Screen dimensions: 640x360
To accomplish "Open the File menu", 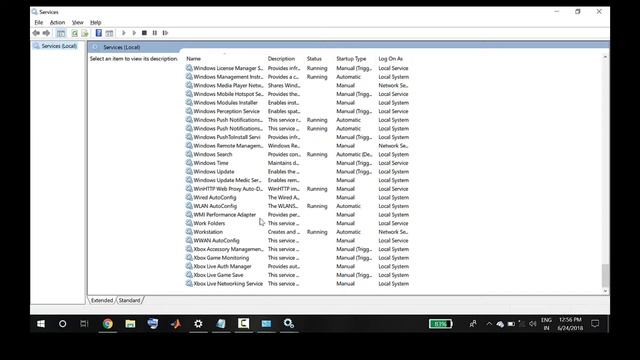I will [x=39, y=22].
